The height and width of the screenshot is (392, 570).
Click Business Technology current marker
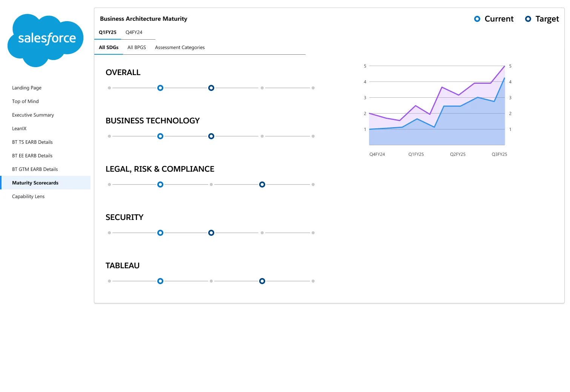coord(160,136)
